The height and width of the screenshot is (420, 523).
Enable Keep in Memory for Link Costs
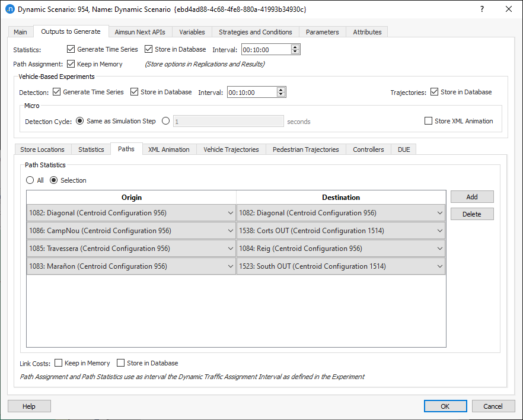(x=58, y=362)
